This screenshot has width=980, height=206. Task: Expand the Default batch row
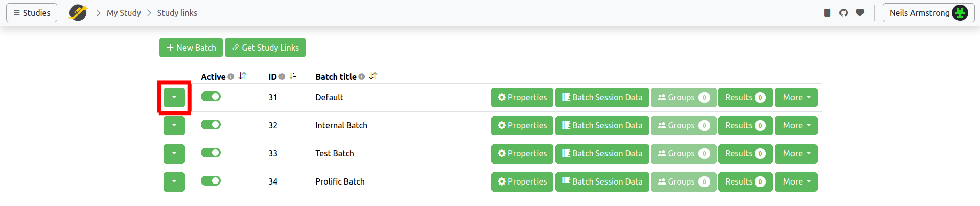point(174,98)
